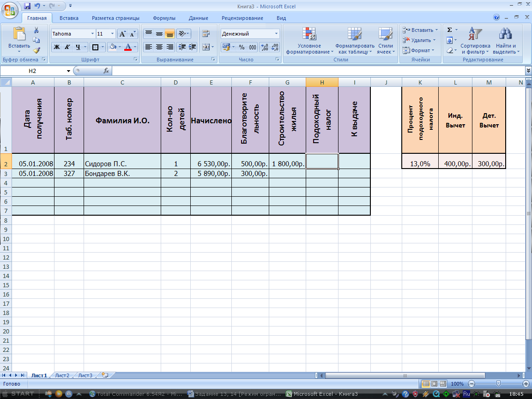The image size is (532, 399).
Task: Align text to top of cell
Action: pos(149,34)
